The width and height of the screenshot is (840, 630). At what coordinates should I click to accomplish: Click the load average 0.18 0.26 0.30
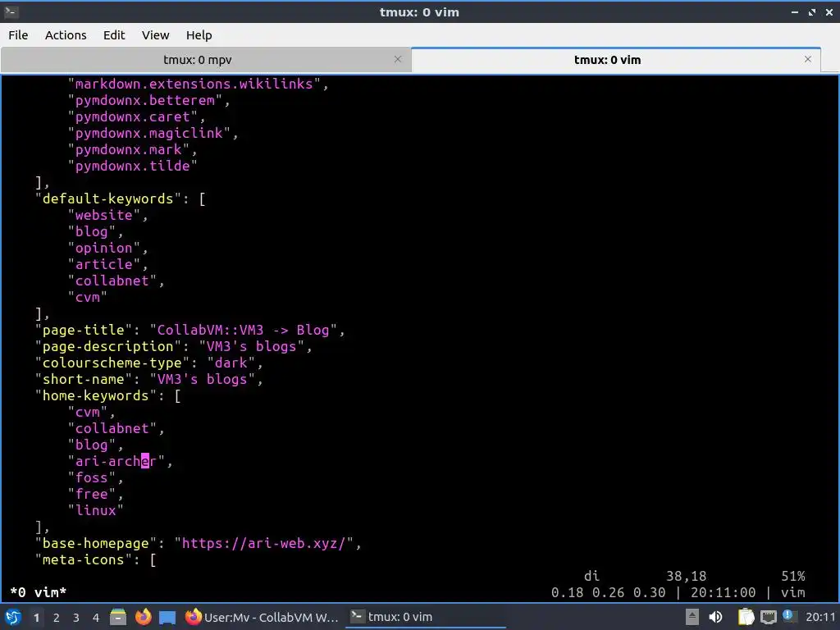coord(609,592)
